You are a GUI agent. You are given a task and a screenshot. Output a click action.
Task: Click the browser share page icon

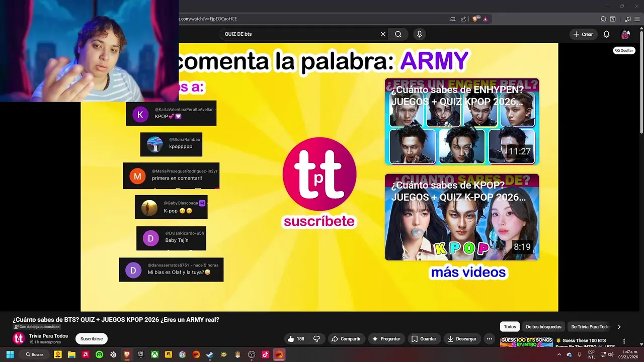click(463, 19)
